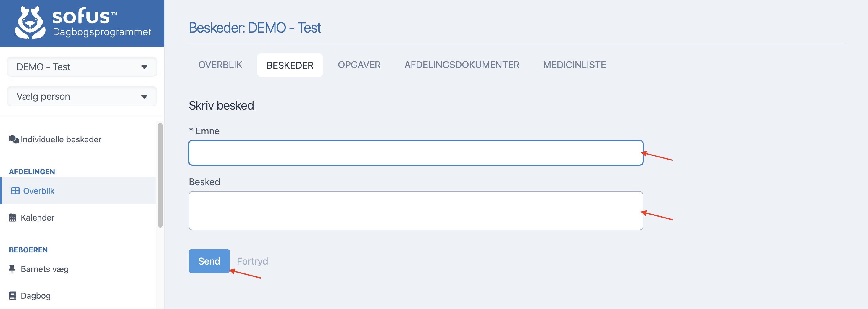Select the BESKEDER tab

pos(290,65)
